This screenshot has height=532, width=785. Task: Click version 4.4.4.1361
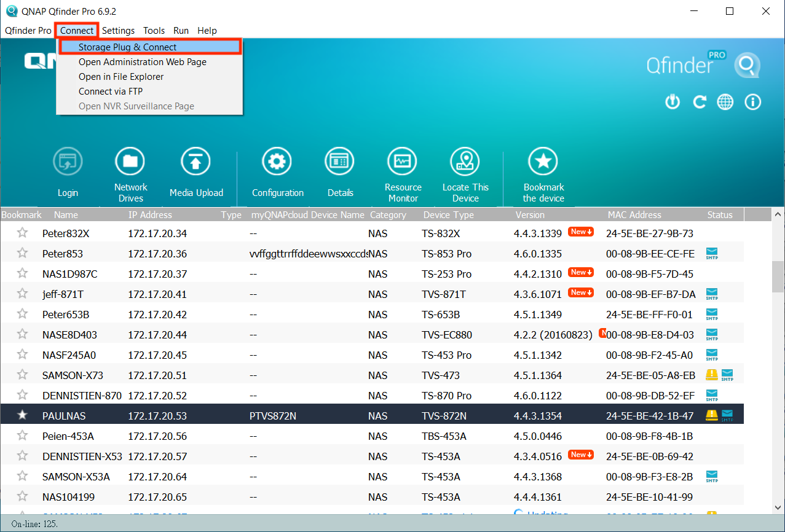click(x=538, y=497)
